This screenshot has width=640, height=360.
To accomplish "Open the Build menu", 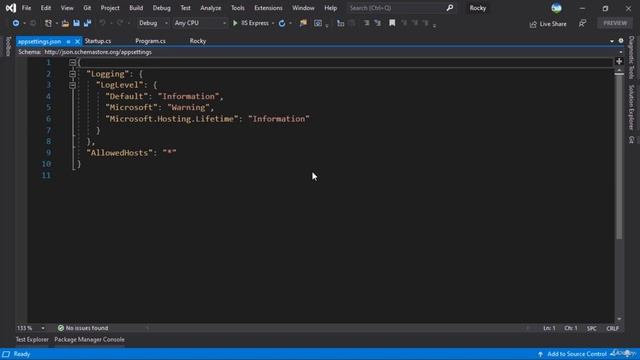I will pos(136,8).
